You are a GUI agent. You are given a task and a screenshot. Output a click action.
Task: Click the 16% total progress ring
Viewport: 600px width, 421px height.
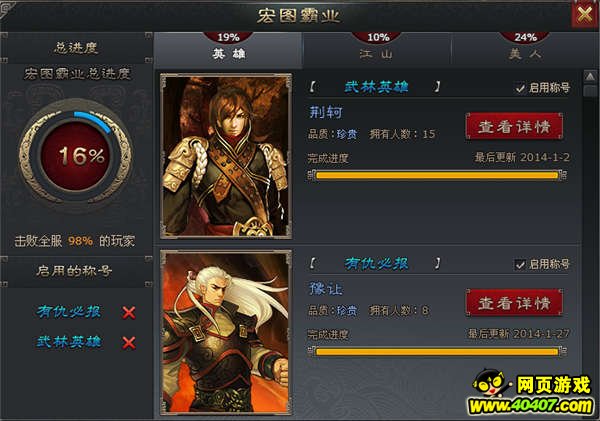[x=76, y=156]
